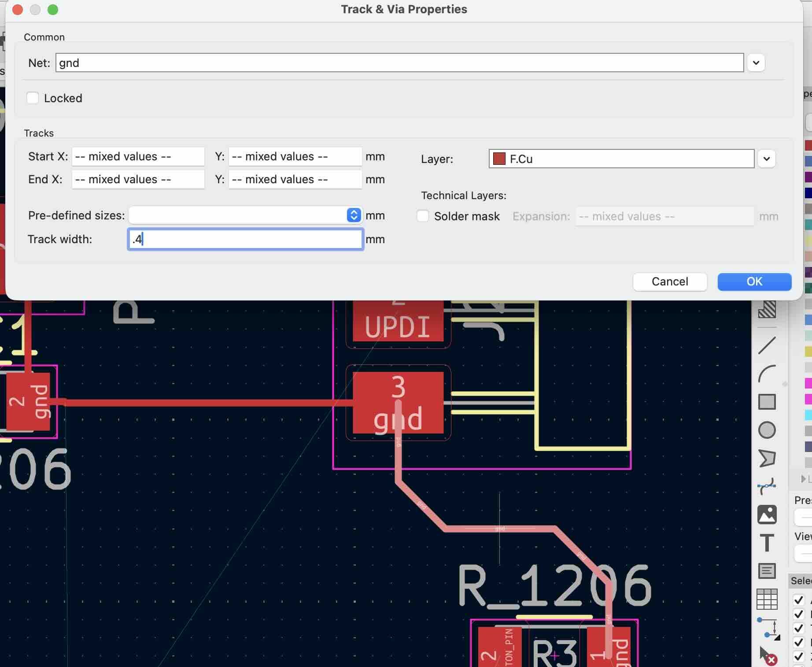This screenshot has height=667, width=812.
Task: Select the Add Table tool
Action: [x=767, y=599]
